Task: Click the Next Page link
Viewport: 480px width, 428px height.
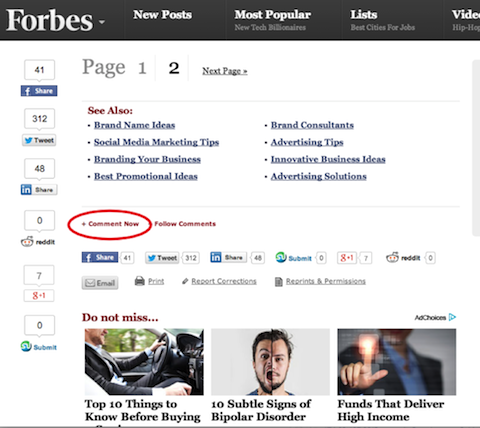Action: point(225,71)
